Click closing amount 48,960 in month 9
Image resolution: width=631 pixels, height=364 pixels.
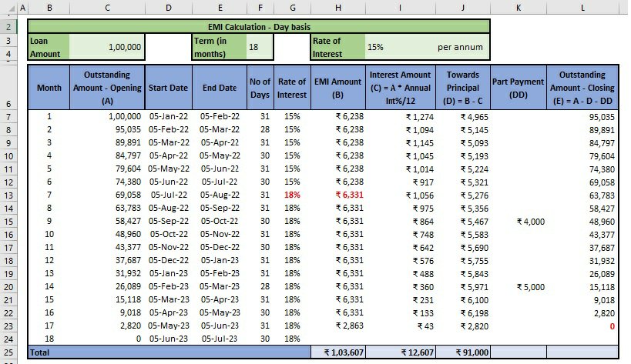[602, 222]
